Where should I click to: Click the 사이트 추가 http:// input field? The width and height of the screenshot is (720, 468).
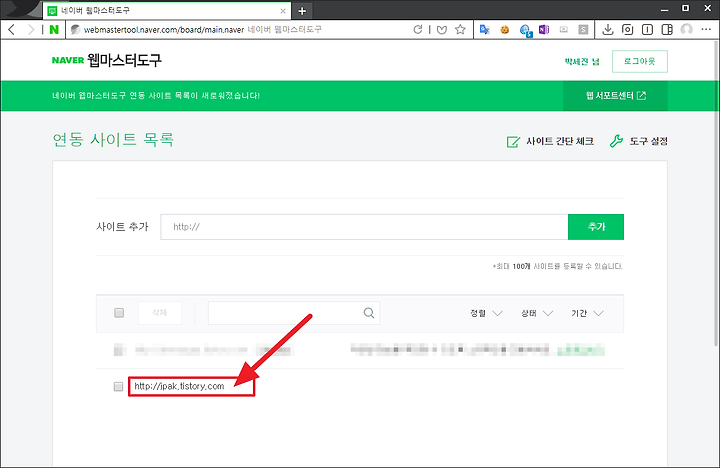point(364,227)
